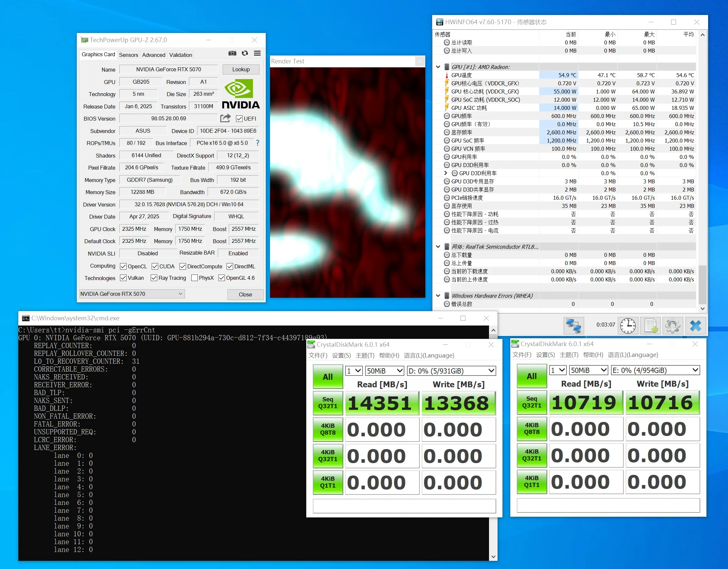Toggle the UEFI checkbox
The width and height of the screenshot is (728, 569).
[x=239, y=119]
